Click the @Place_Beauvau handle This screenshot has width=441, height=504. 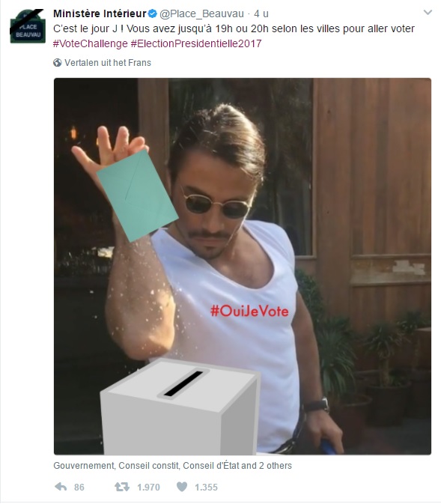[x=202, y=13]
